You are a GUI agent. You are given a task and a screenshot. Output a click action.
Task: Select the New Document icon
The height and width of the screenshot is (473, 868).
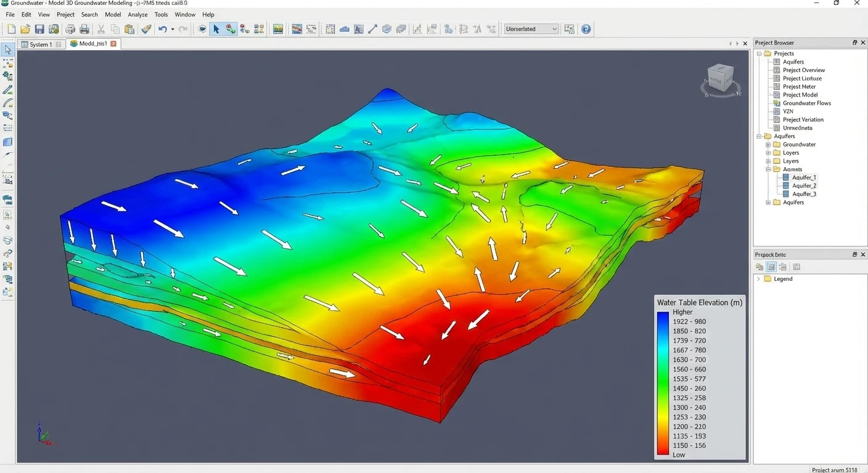[x=11, y=29]
